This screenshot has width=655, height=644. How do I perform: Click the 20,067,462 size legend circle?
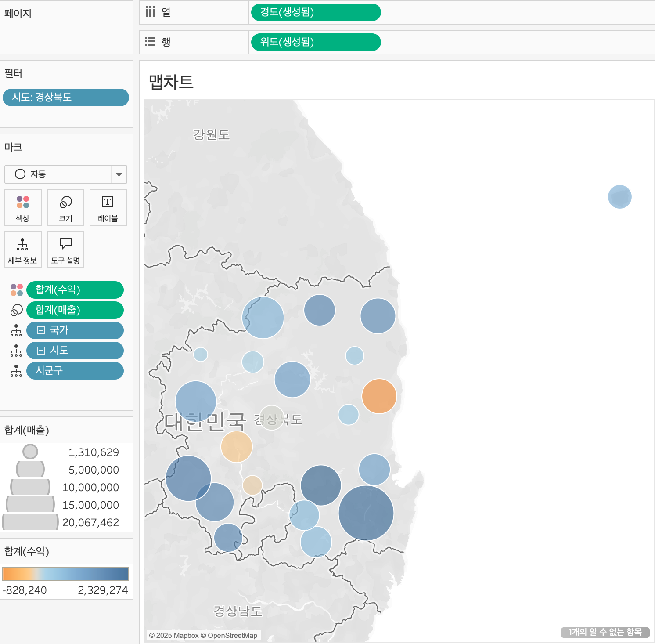pos(30,522)
